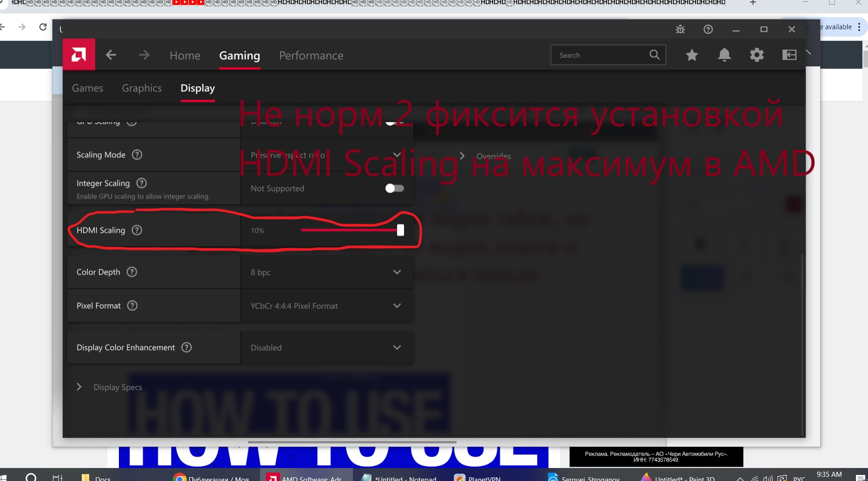Open a new browser tab
868x481 pixels.
[x=753, y=3]
